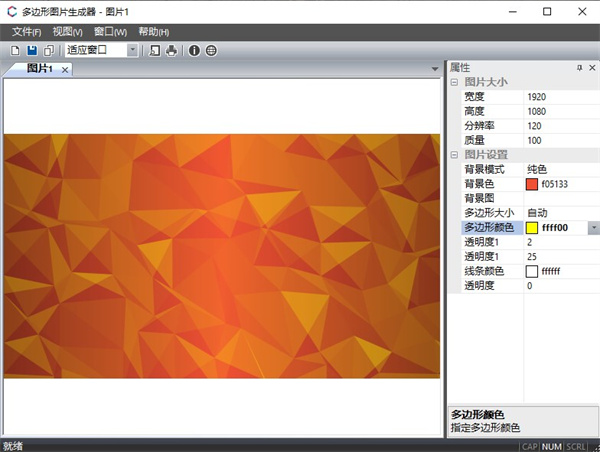Edit the first 透明度1 value 2

point(561,242)
